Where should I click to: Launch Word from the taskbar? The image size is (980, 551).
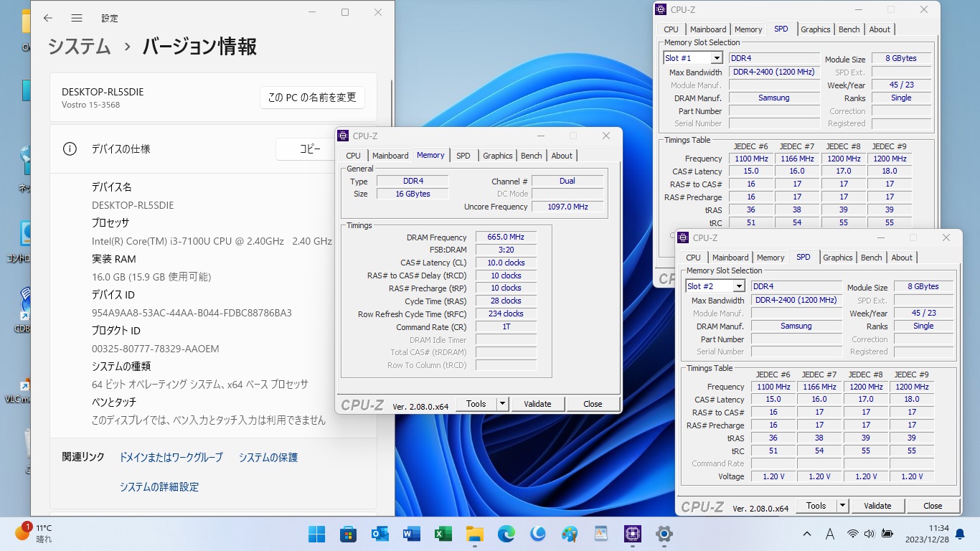point(411,534)
